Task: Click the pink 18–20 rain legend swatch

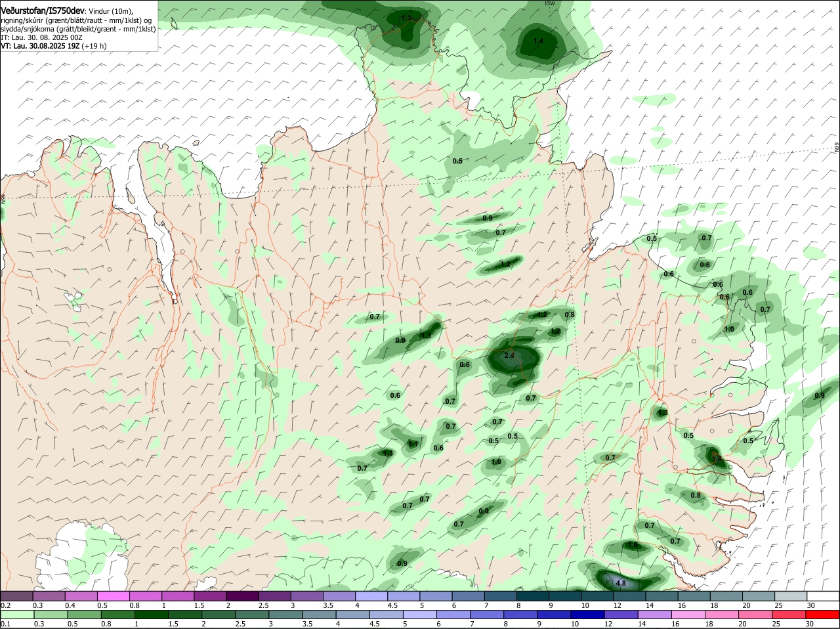Action: click(722, 615)
